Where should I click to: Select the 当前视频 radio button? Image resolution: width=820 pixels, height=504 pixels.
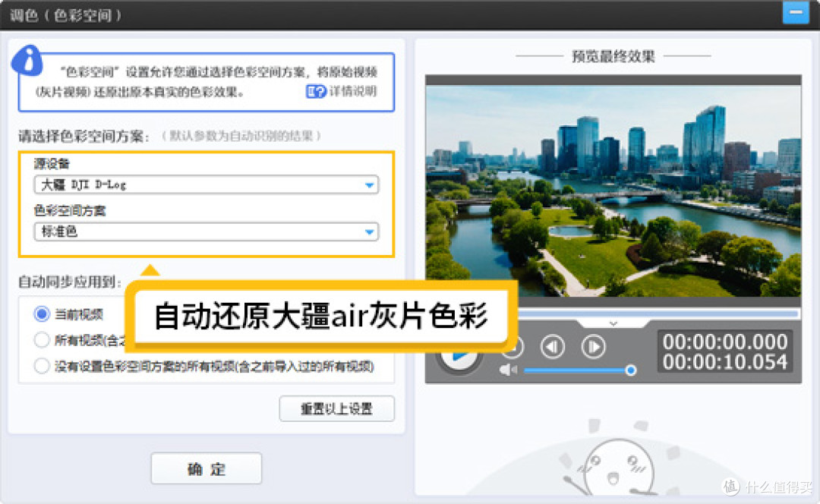pos(42,314)
